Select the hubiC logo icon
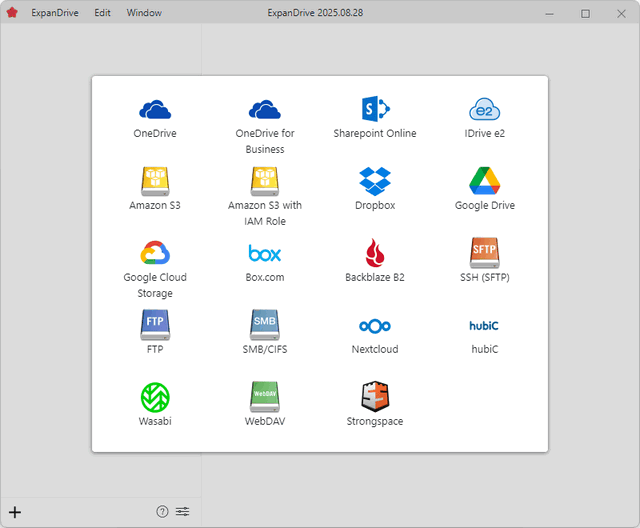This screenshot has width=640, height=528. coord(484,326)
